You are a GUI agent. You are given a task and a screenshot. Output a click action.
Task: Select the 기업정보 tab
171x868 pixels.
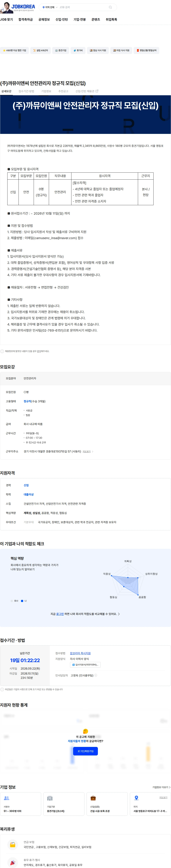click(x=46, y=91)
